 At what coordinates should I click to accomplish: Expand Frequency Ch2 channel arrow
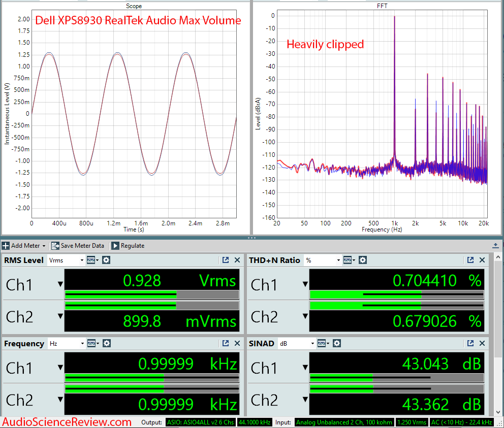coord(60,400)
